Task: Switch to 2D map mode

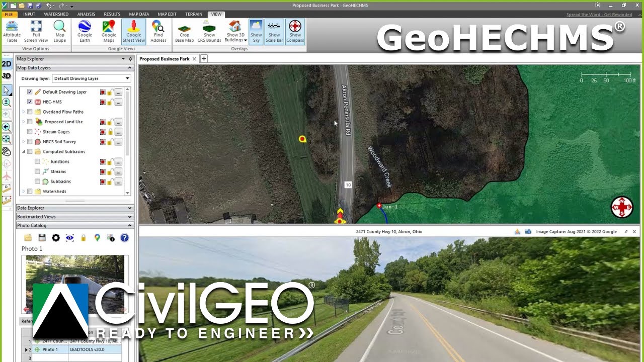Action: [x=7, y=64]
